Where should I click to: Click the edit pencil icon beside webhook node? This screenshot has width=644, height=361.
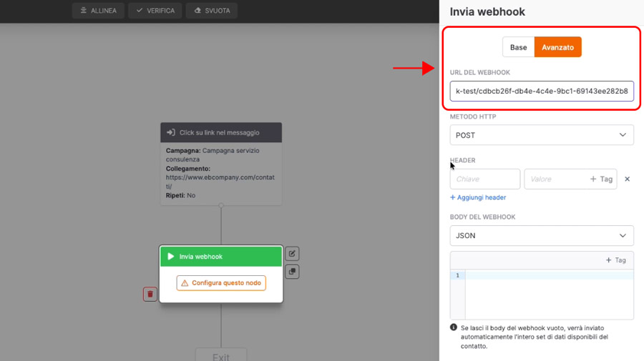point(292,254)
